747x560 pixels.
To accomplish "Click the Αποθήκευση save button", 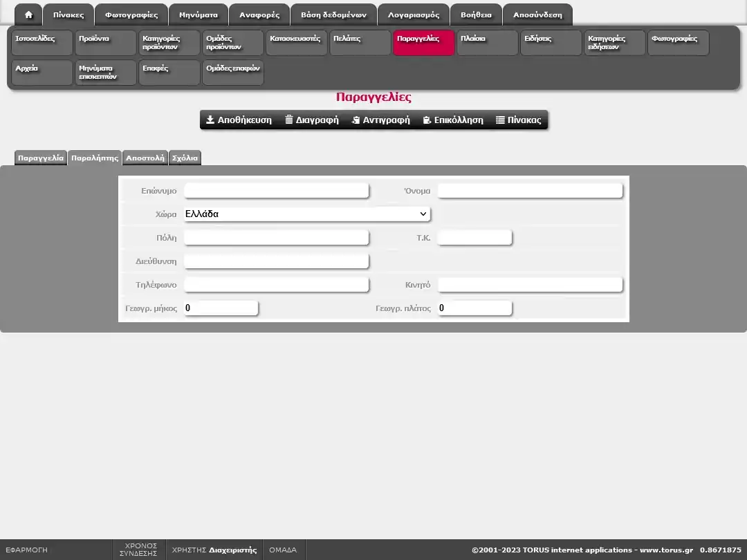I will (x=239, y=120).
